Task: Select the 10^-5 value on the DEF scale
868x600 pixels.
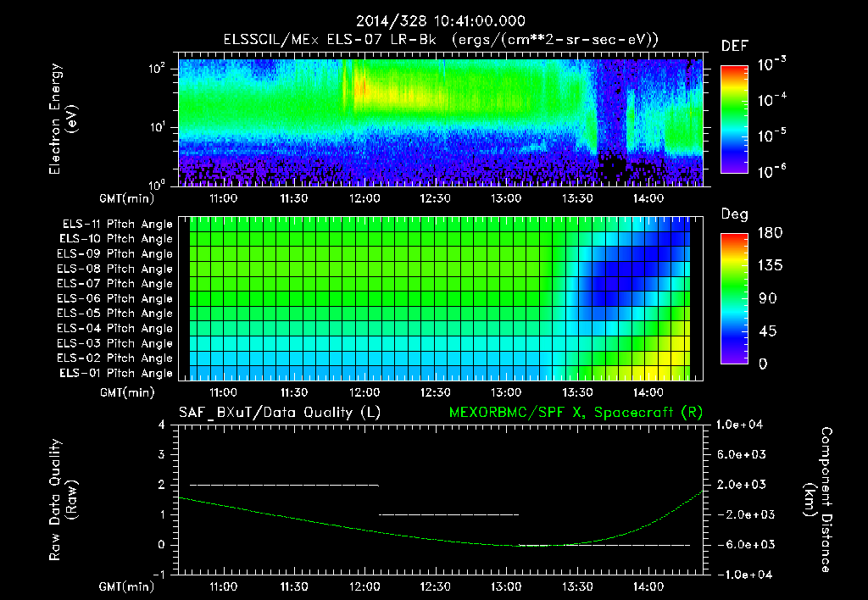Action: tap(771, 136)
